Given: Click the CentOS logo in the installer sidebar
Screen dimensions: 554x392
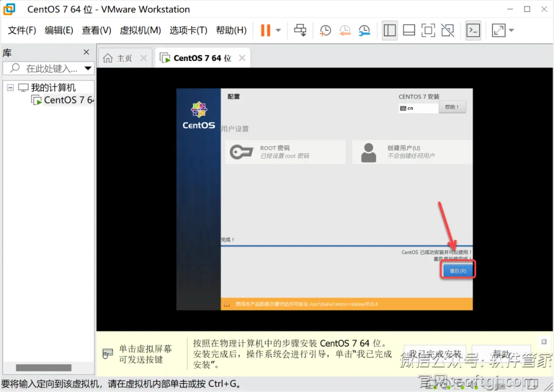Looking at the screenshot, I should pos(199,115).
